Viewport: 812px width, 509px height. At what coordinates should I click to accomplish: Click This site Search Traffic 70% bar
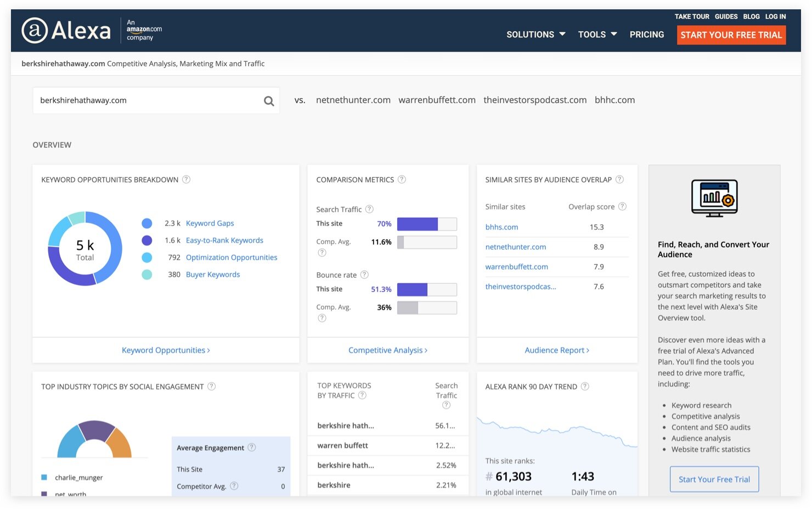point(427,224)
